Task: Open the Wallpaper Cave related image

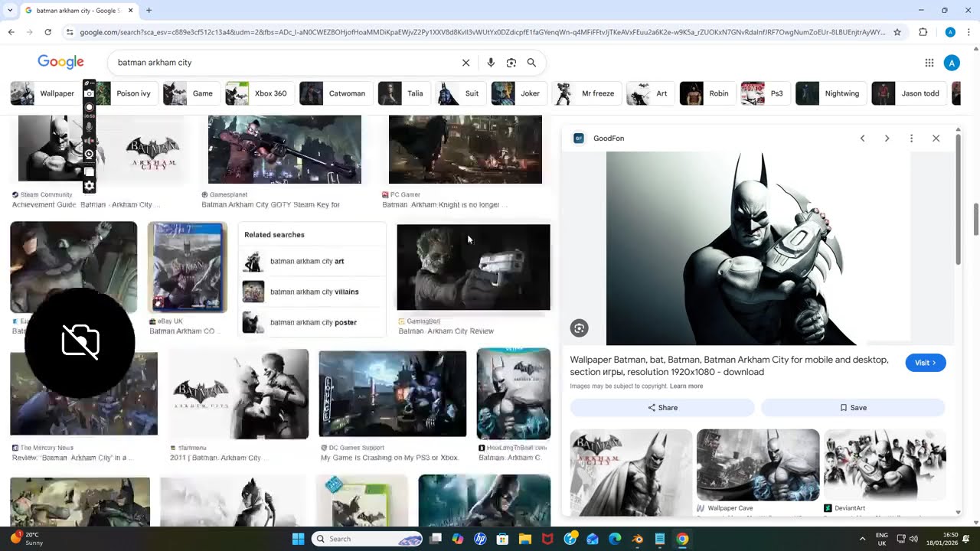Action: coord(758,465)
